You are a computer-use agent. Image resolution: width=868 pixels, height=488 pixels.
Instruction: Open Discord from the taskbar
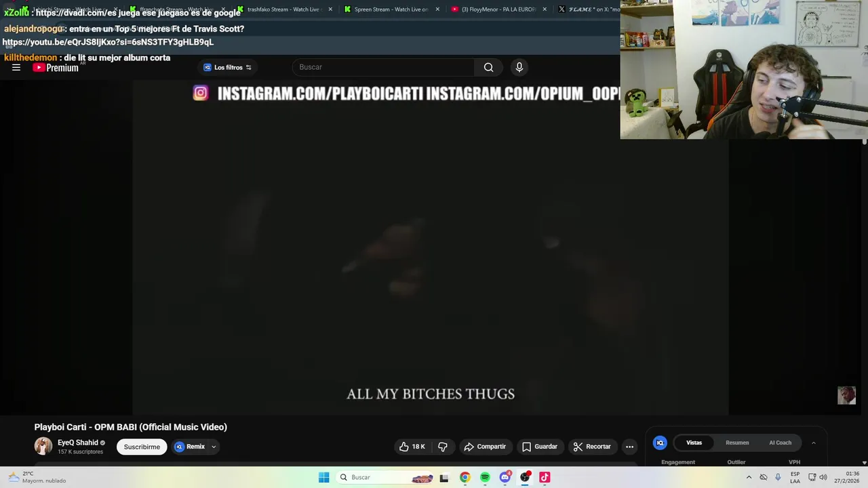click(505, 477)
